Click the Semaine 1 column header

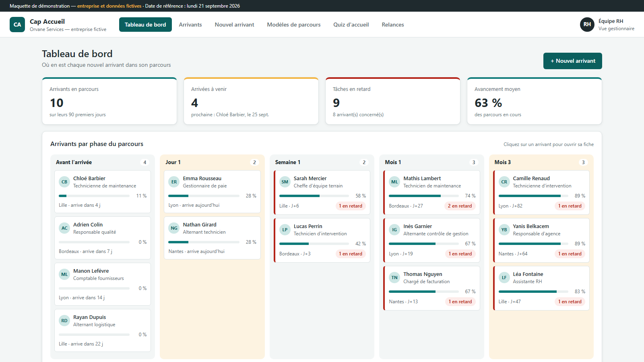point(322,162)
